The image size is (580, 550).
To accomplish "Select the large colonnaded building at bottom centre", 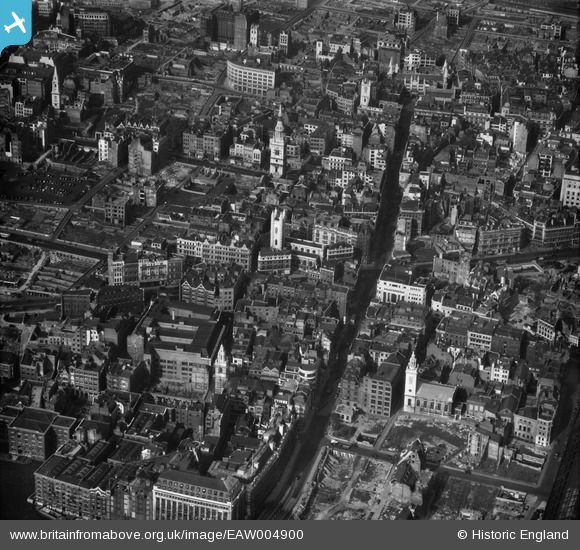I will click(x=197, y=497).
